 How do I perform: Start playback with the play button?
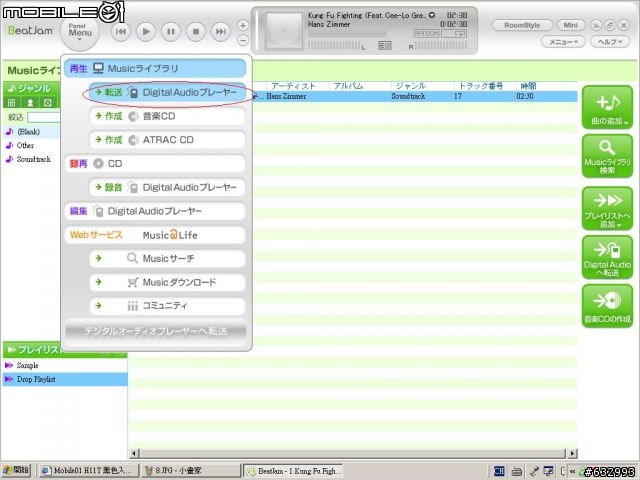pos(146,31)
